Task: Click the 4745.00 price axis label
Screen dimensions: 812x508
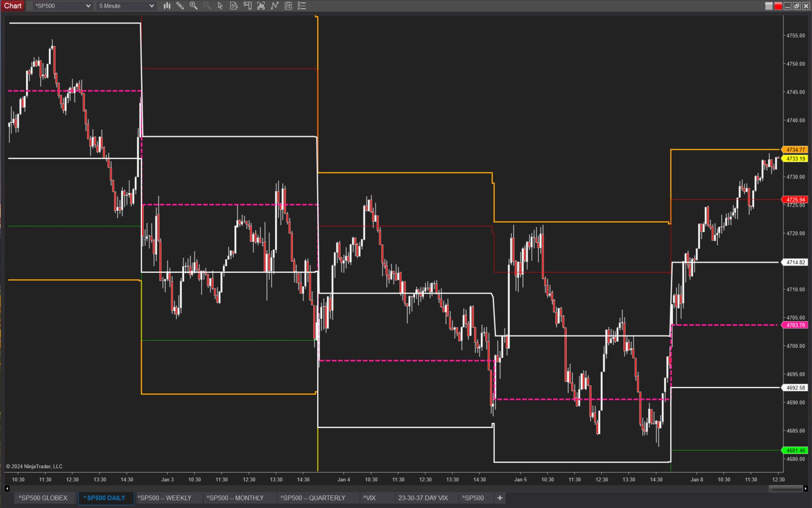Action: pos(796,92)
